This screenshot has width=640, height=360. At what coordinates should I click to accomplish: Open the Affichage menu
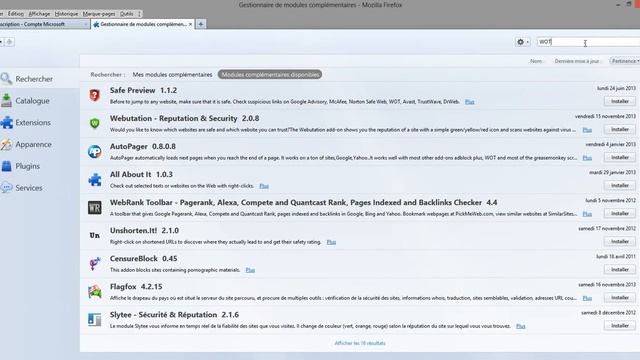[x=39, y=14]
